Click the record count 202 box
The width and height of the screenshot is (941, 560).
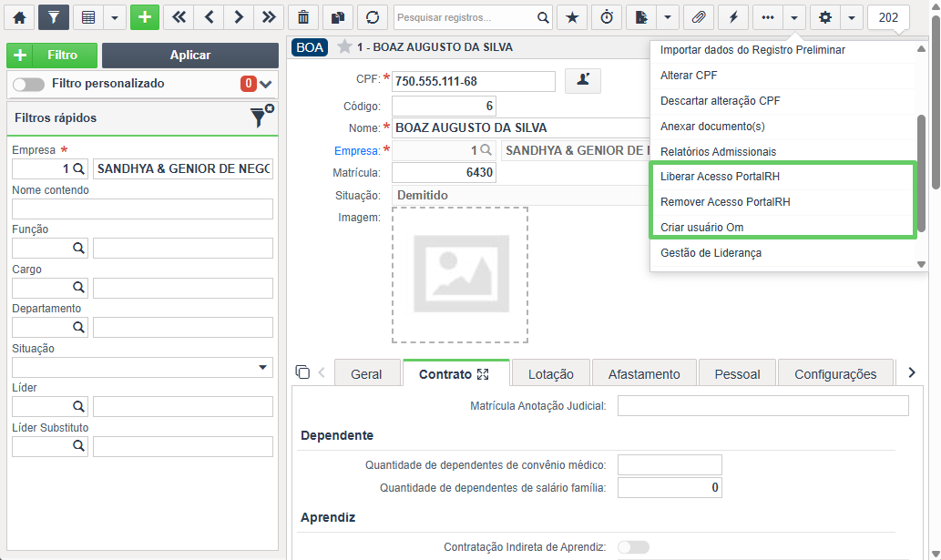[x=888, y=17]
